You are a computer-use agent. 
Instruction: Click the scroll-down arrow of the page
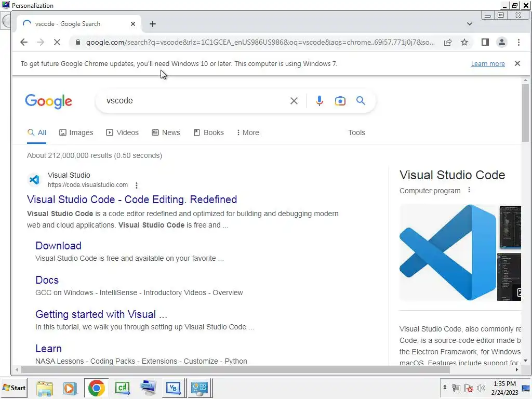tap(525, 361)
